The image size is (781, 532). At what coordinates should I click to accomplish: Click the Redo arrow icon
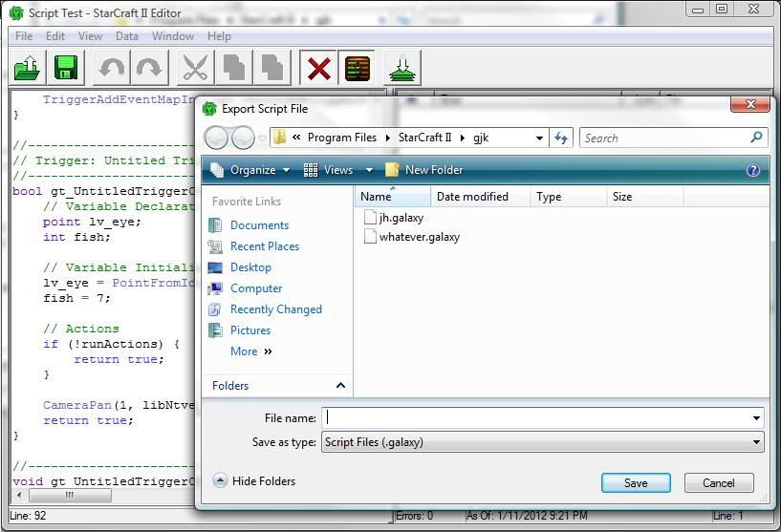[148, 68]
